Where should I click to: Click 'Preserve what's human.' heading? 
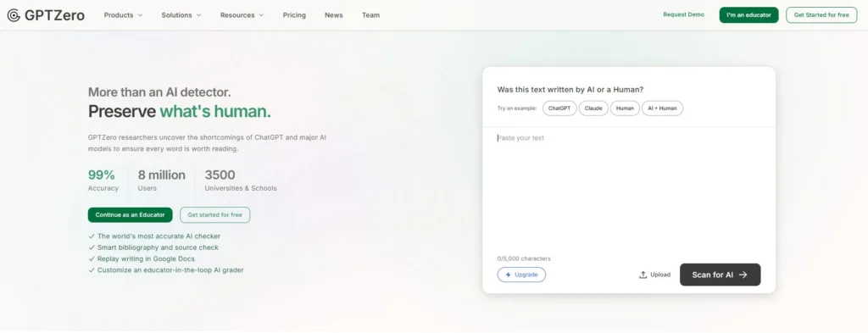(x=180, y=111)
